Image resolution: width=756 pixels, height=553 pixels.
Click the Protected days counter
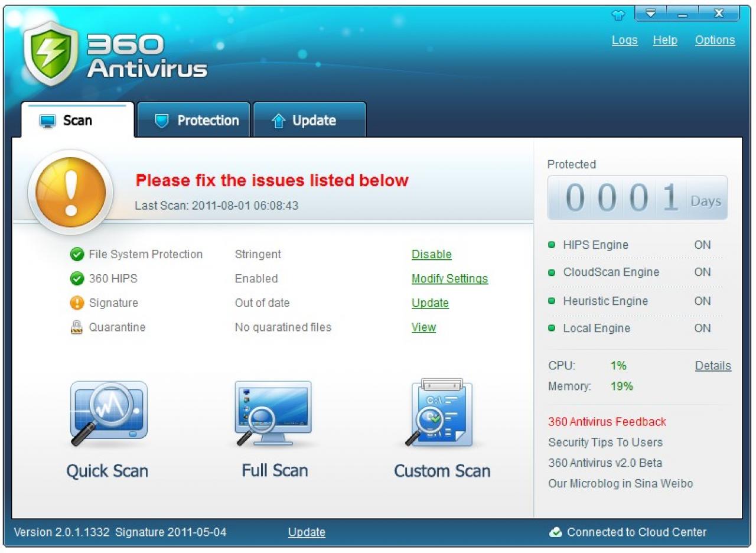point(637,198)
